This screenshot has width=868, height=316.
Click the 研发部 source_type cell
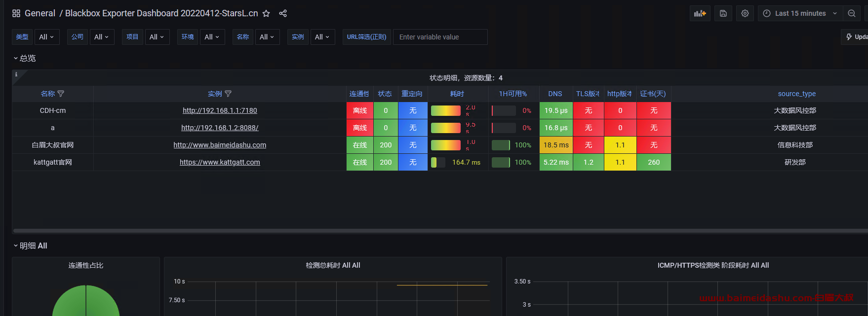(795, 162)
